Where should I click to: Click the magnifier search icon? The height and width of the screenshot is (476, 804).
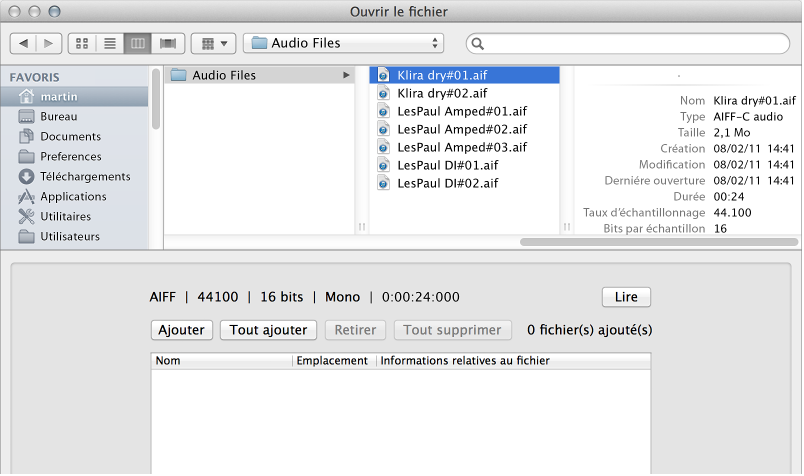pos(477,44)
